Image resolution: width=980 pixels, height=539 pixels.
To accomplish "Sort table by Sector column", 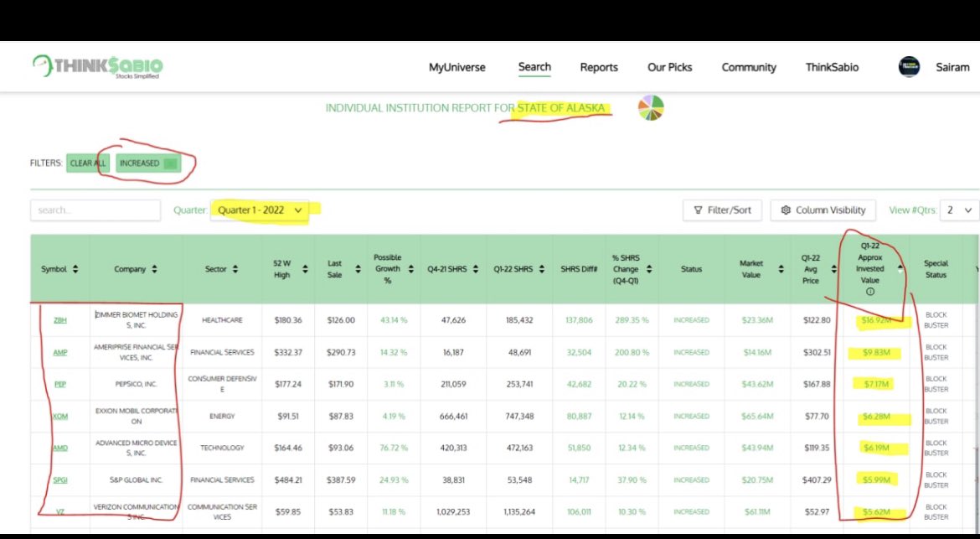I will tap(235, 269).
